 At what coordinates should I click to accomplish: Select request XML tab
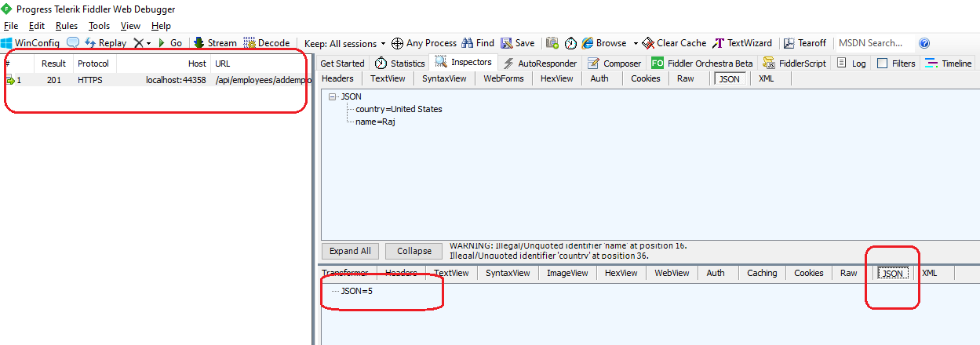(766, 78)
